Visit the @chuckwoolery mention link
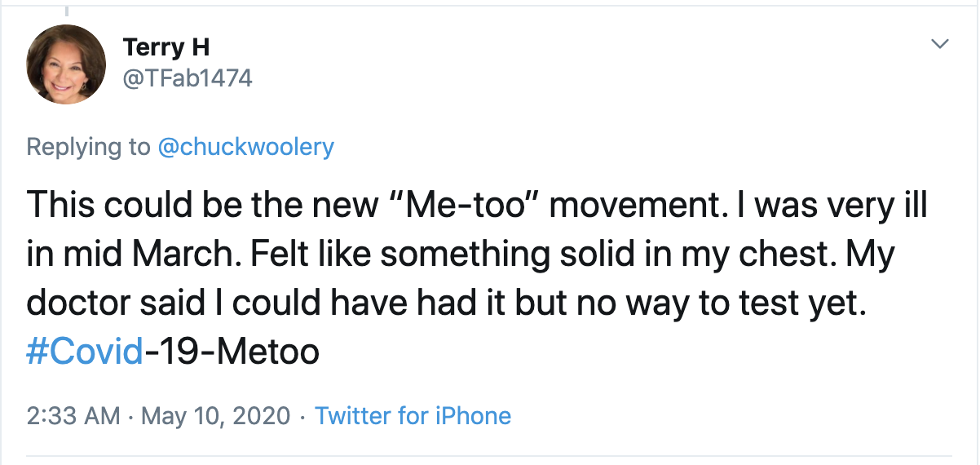Screen dimensions: 980x465 [x=245, y=147]
